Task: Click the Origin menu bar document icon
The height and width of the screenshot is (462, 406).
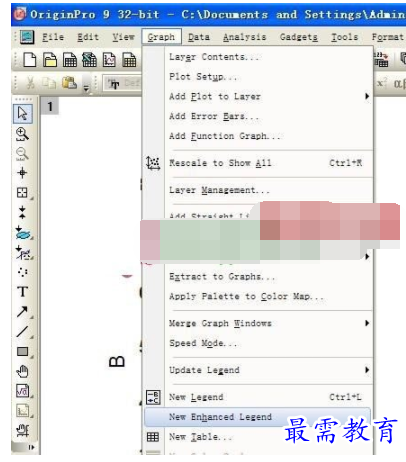Action: [x=27, y=37]
